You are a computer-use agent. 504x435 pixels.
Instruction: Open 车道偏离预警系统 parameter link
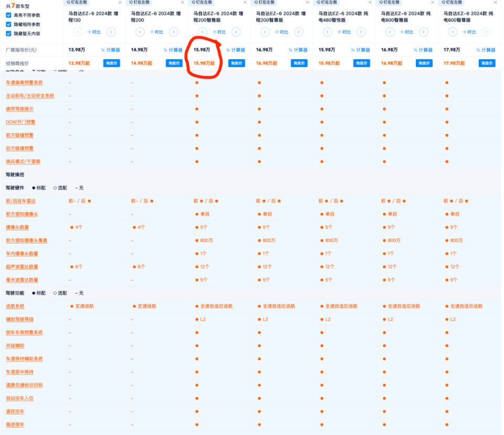click(25, 82)
